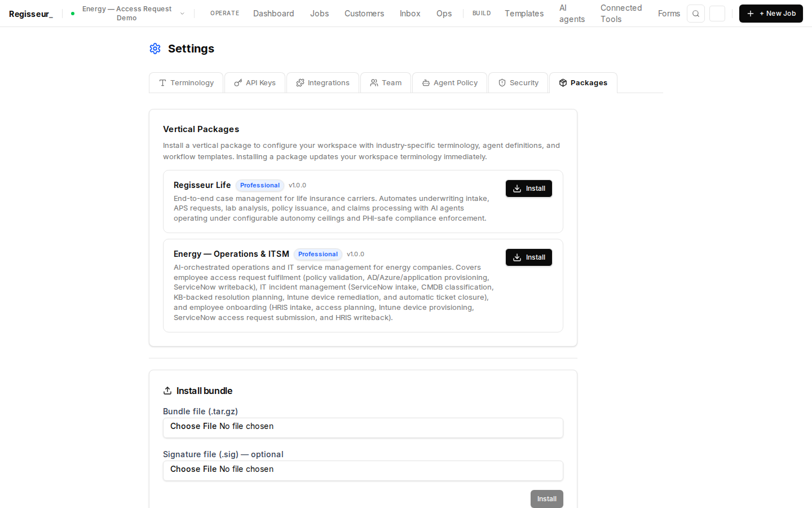Click the robot icon on Agent Policy
The height and width of the screenshot is (508, 812).
426,83
